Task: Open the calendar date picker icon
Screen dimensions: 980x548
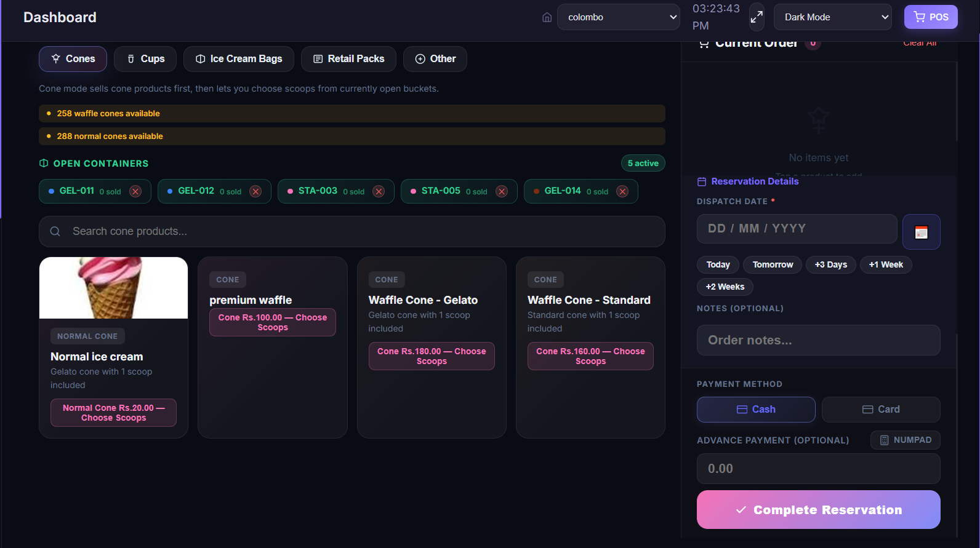Action: pyautogui.click(x=922, y=232)
